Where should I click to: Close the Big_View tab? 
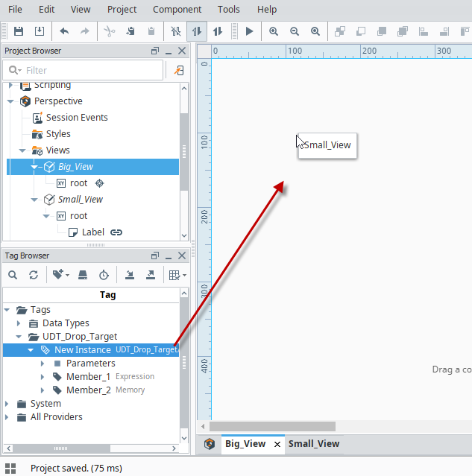point(277,445)
